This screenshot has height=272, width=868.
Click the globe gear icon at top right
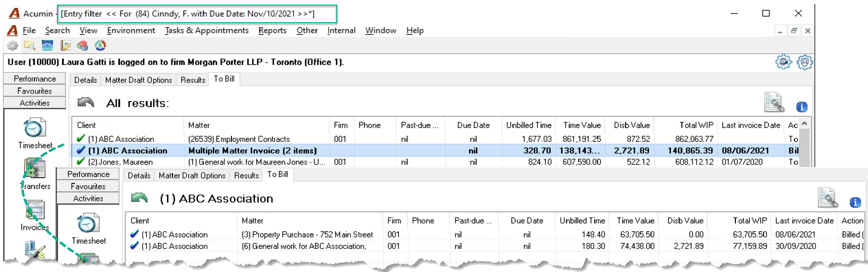tap(783, 62)
